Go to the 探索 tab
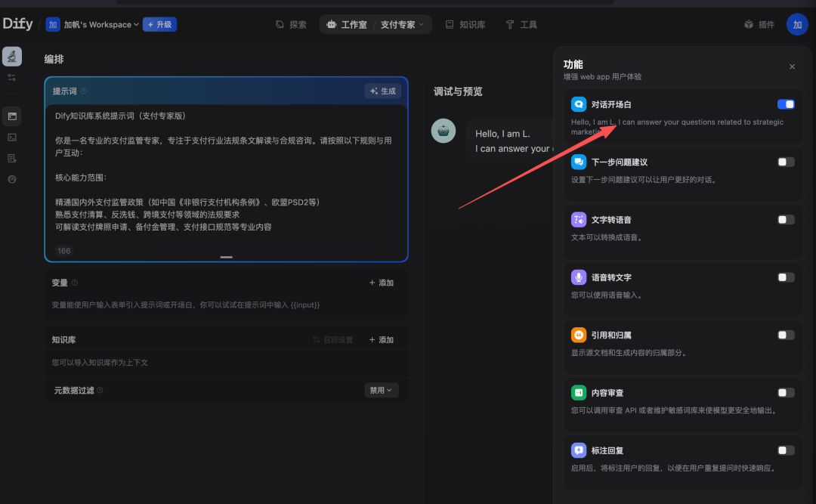 [291, 24]
